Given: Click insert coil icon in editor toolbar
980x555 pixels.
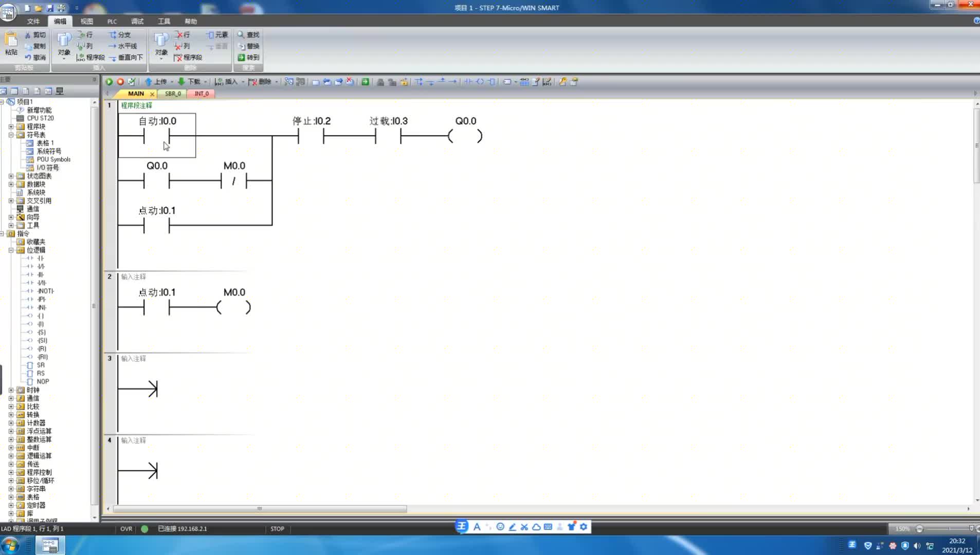Looking at the screenshot, I should 480,82.
